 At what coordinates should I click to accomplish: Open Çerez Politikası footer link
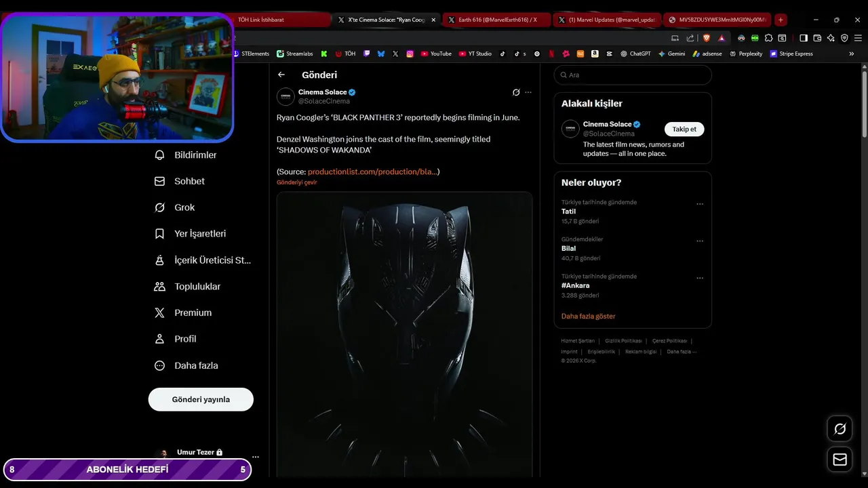pyautogui.click(x=669, y=341)
